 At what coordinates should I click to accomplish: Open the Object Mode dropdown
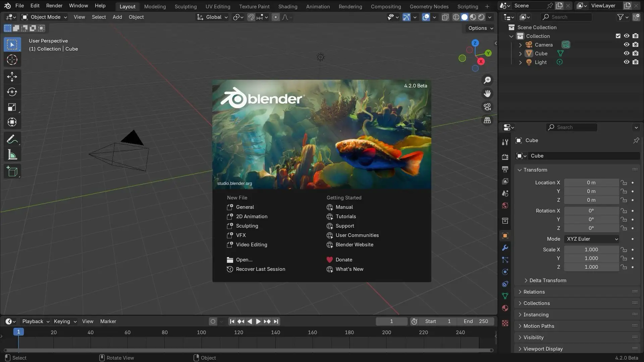tap(44, 17)
